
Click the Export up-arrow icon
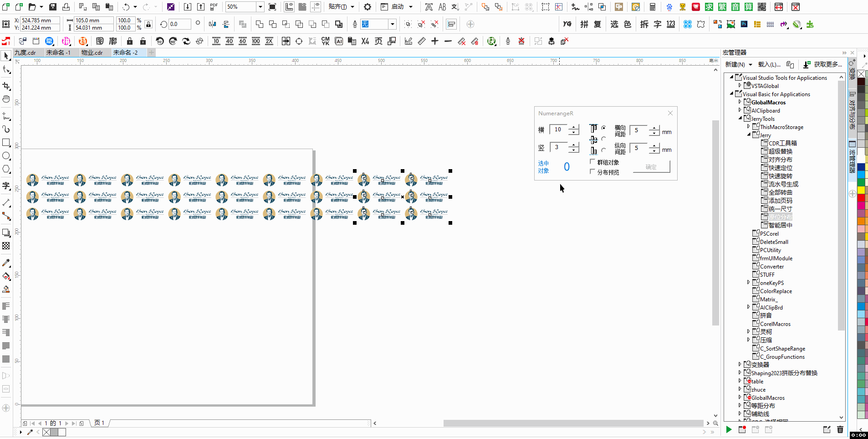click(x=201, y=7)
